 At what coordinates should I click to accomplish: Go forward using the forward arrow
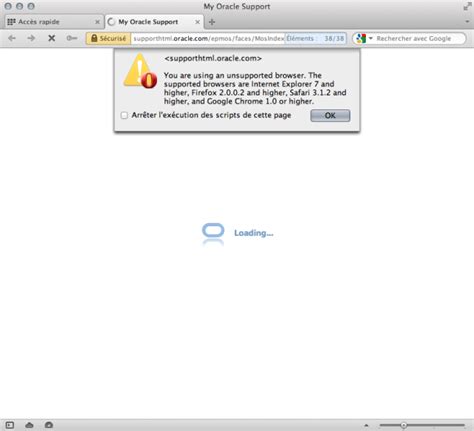coord(31,38)
